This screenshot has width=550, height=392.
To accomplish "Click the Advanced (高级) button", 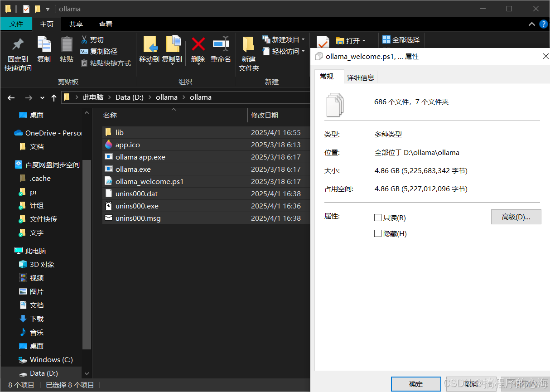I will (x=516, y=217).
